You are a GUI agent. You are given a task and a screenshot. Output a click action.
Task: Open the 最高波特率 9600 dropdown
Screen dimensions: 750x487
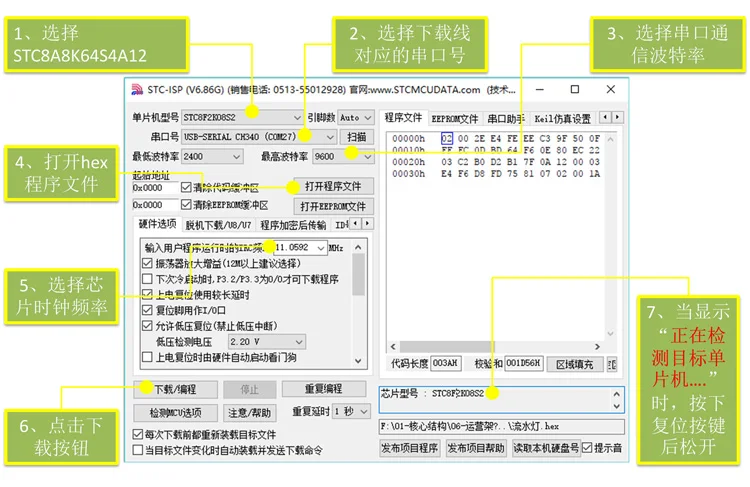(343, 156)
